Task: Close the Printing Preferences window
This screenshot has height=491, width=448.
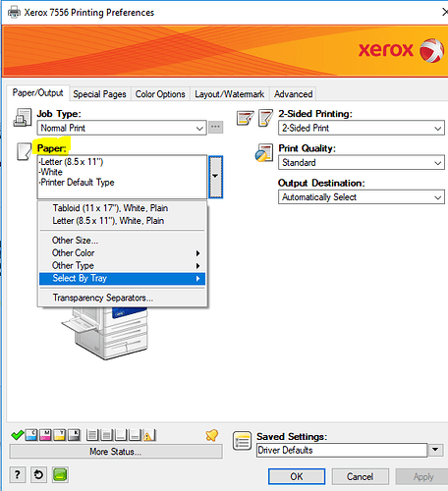Action: [x=444, y=13]
